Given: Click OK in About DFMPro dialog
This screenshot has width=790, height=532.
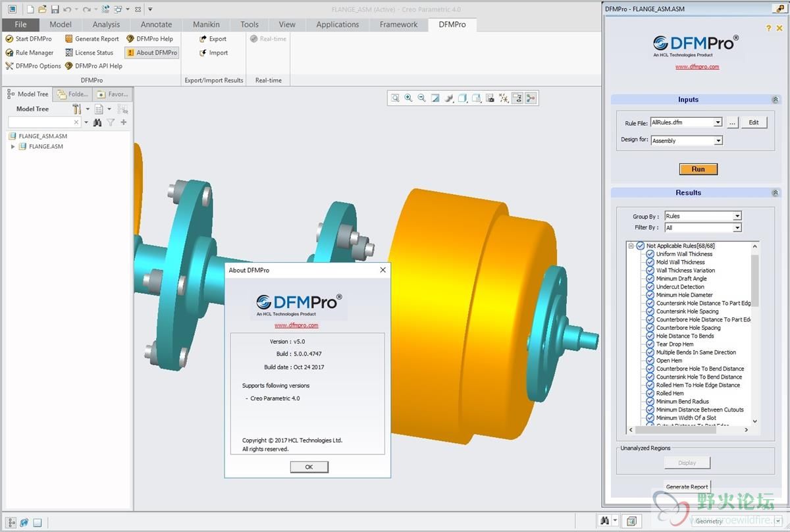Looking at the screenshot, I should [x=309, y=467].
